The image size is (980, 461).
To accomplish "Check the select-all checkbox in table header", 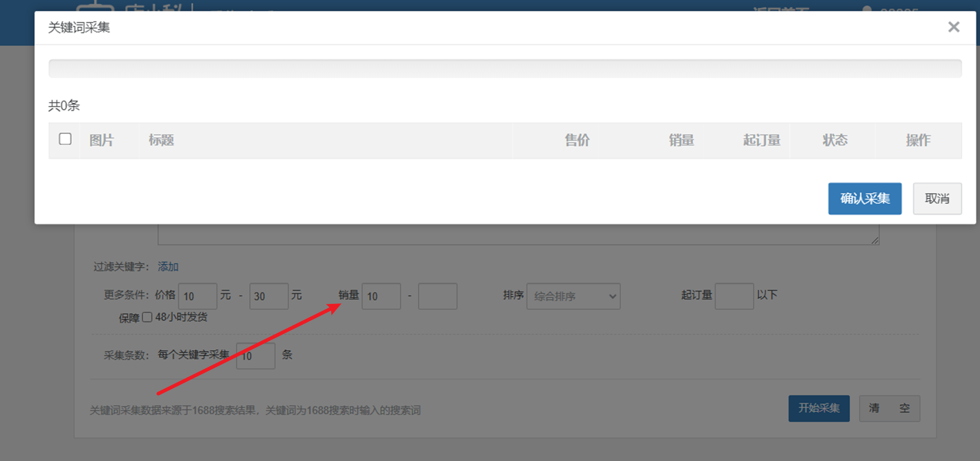I will (65, 139).
